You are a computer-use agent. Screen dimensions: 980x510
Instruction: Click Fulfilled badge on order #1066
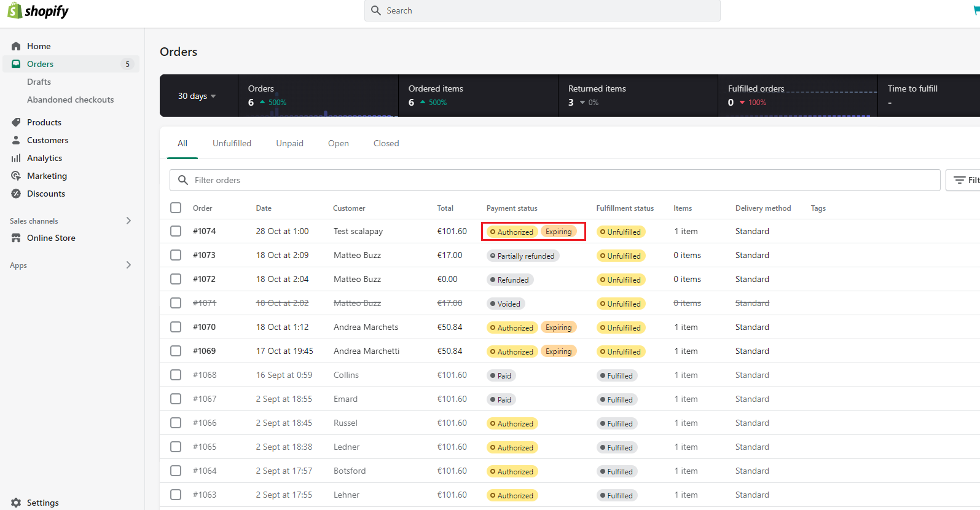(617, 423)
